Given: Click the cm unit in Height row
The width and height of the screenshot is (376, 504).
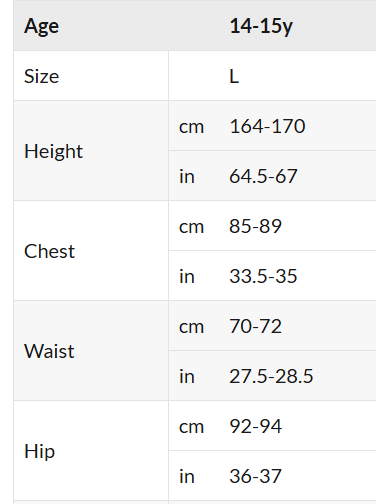Looking at the screenshot, I should pyautogui.click(x=191, y=127).
